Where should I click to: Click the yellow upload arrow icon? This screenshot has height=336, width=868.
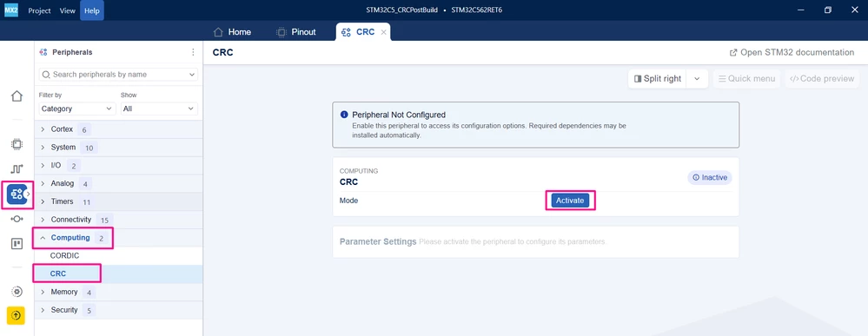click(x=16, y=315)
